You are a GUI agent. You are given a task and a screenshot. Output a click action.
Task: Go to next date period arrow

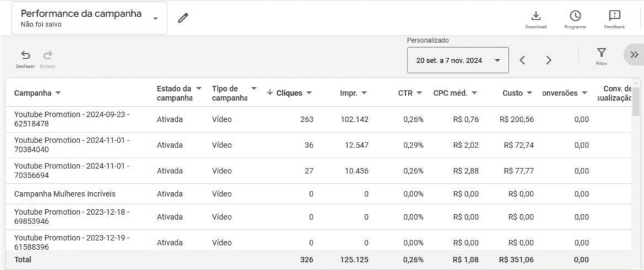[x=548, y=60]
